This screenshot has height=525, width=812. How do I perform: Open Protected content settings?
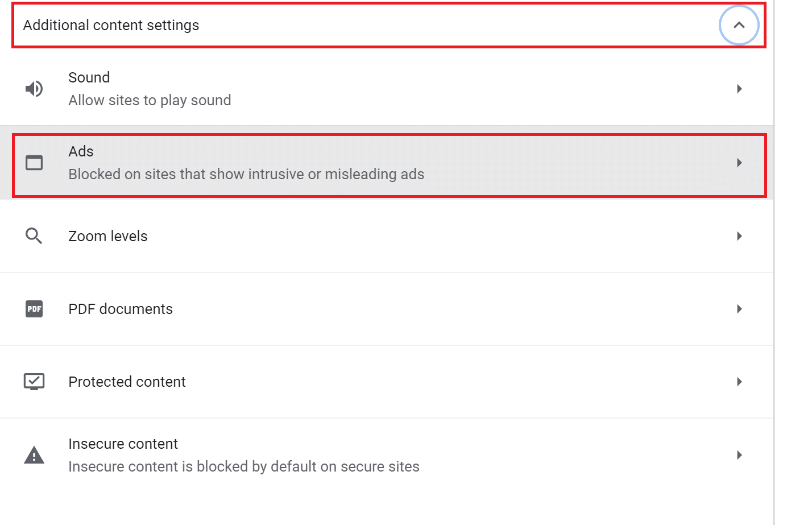[127, 382]
